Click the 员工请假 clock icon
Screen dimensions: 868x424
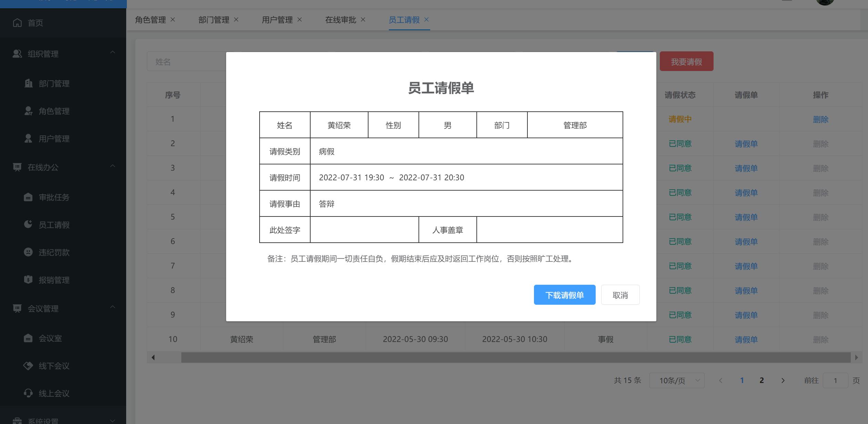point(29,224)
